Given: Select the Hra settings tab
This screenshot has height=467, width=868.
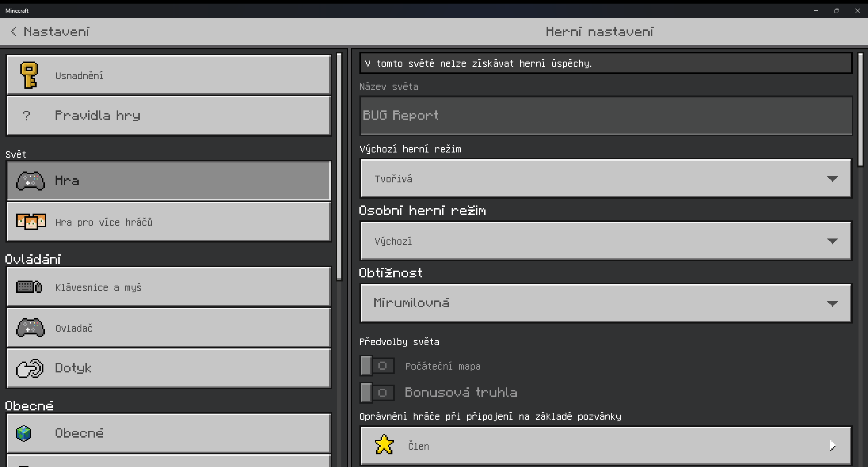Looking at the screenshot, I should pos(169,181).
